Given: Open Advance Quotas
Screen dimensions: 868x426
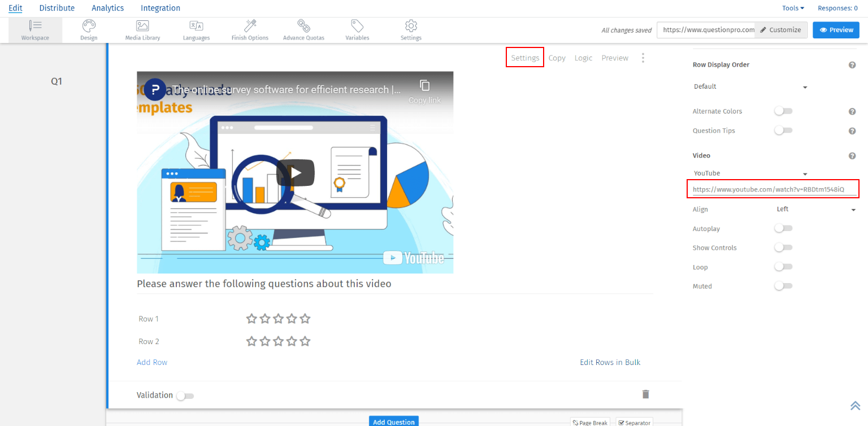Looking at the screenshot, I should (x=303, y=29).
